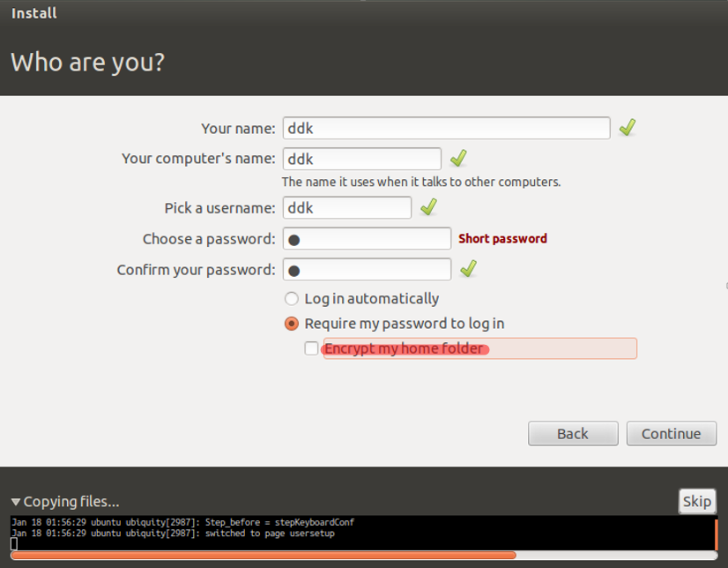728x568 pixels.
Task: Click inside the installer log terminal output
Action: pyautogui.click(x=353, y=534)
